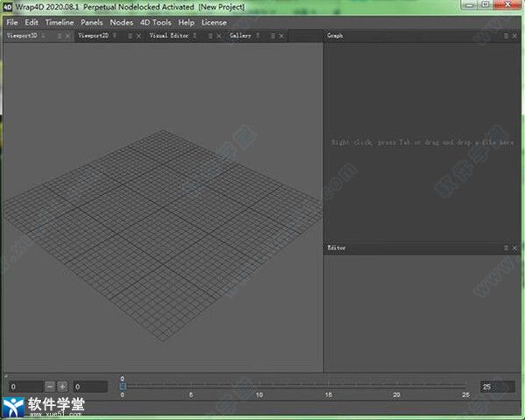Increase frame with the plus button
Image resolution: width=525 pixels, height=420 pixels.
point(63,387)
